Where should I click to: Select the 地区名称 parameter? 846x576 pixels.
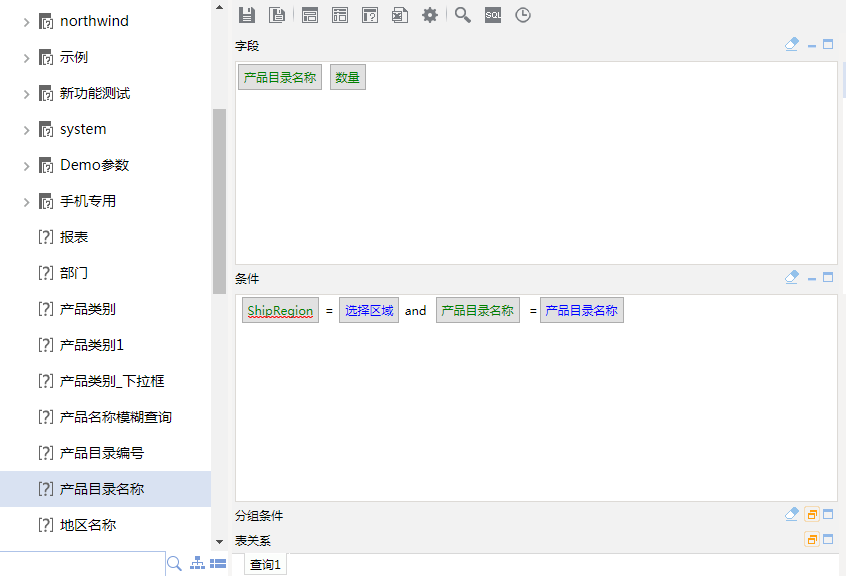click(88, 525)
